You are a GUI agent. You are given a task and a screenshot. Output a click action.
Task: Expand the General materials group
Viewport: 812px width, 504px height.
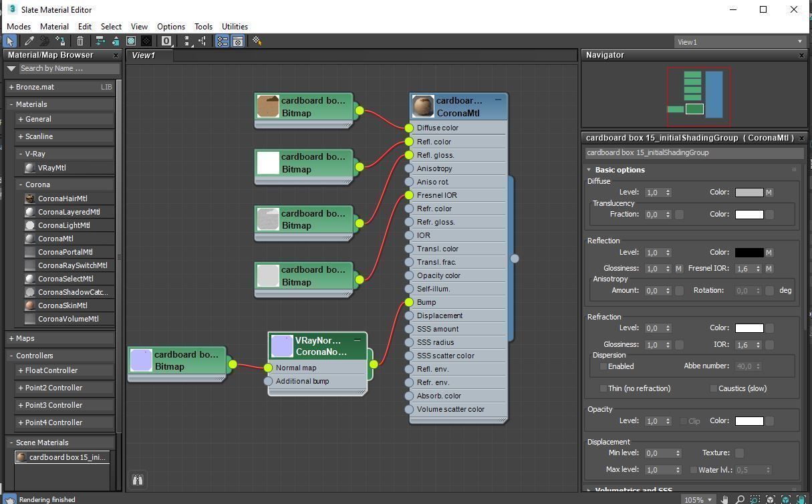click(x=21, y=119)
